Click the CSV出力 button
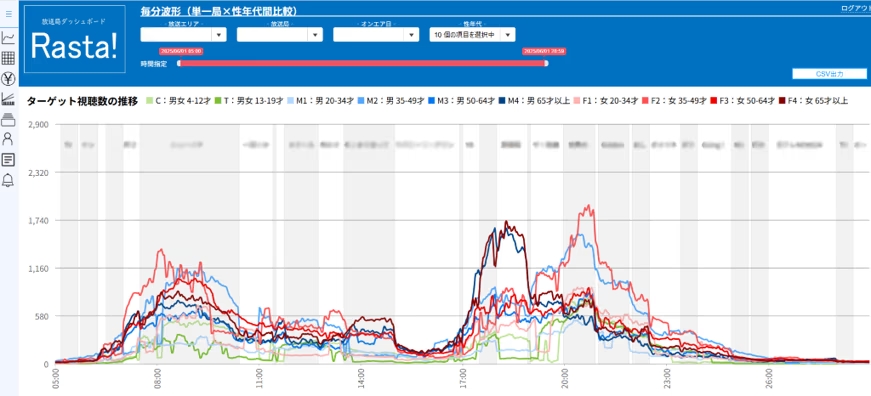The image size is (871, 396). tap(829, 74)
